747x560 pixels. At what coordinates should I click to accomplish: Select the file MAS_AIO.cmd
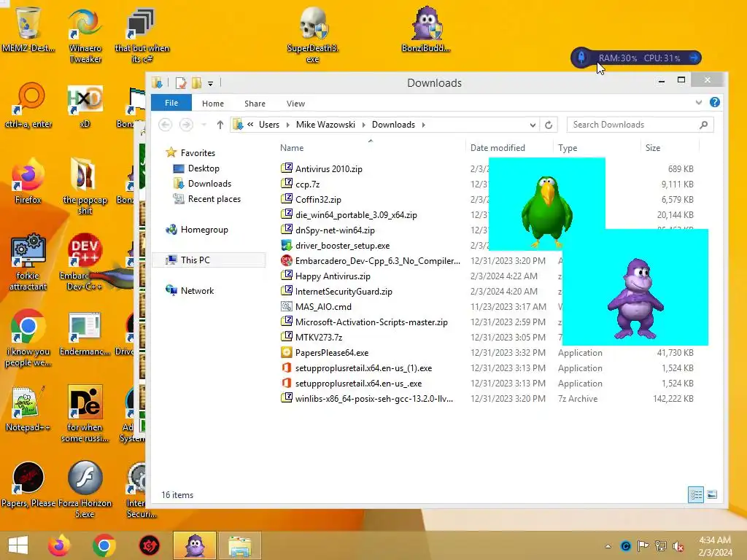(x=323, y=307)
